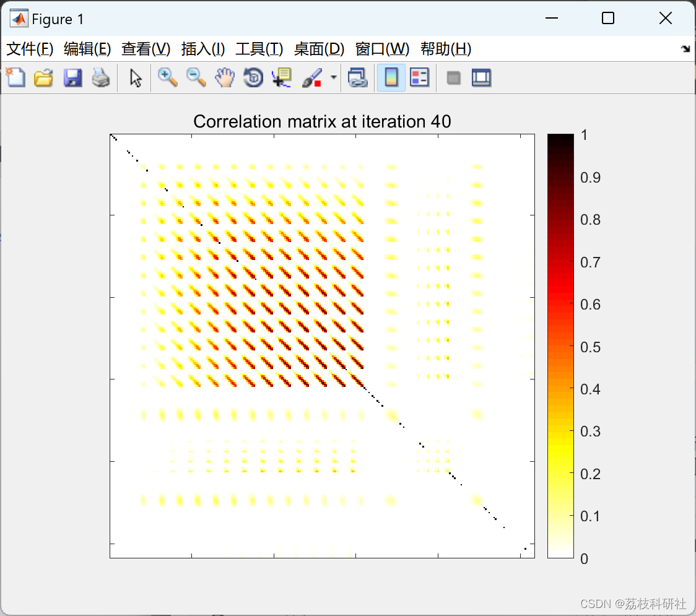Click the Show Plot Tools icon

(x=481, y=77)
